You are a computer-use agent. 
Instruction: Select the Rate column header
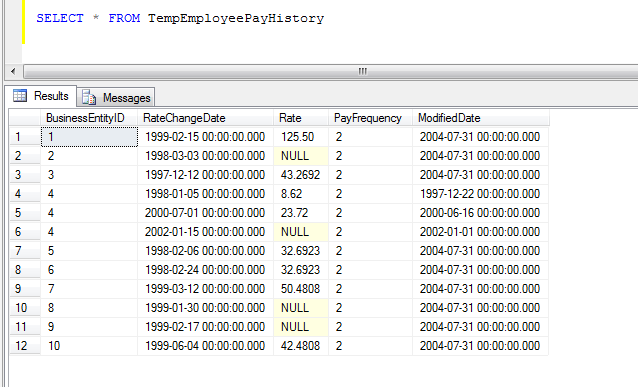point(301,118)
